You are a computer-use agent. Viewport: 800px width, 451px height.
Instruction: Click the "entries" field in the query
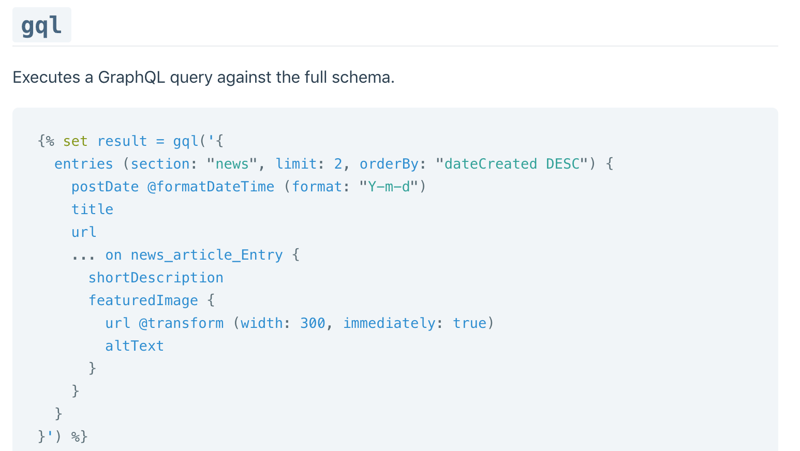click(x=84, y=164)
